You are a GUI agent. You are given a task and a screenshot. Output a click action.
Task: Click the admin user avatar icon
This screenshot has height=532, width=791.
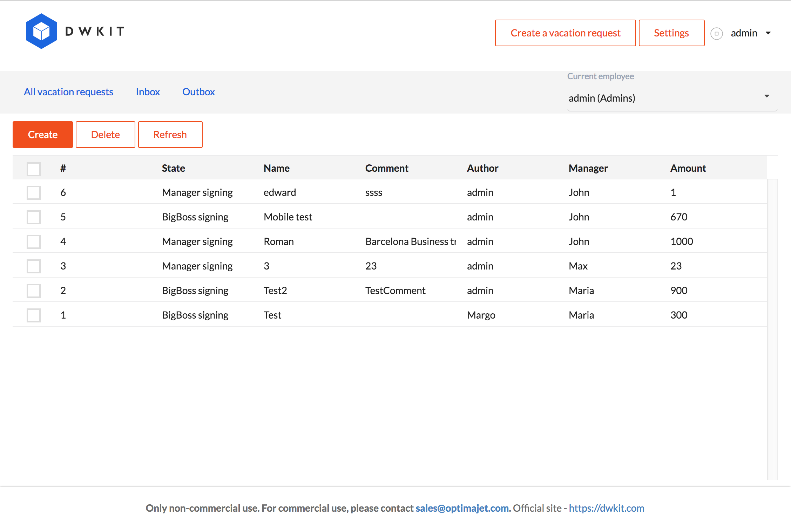(716, 33)
